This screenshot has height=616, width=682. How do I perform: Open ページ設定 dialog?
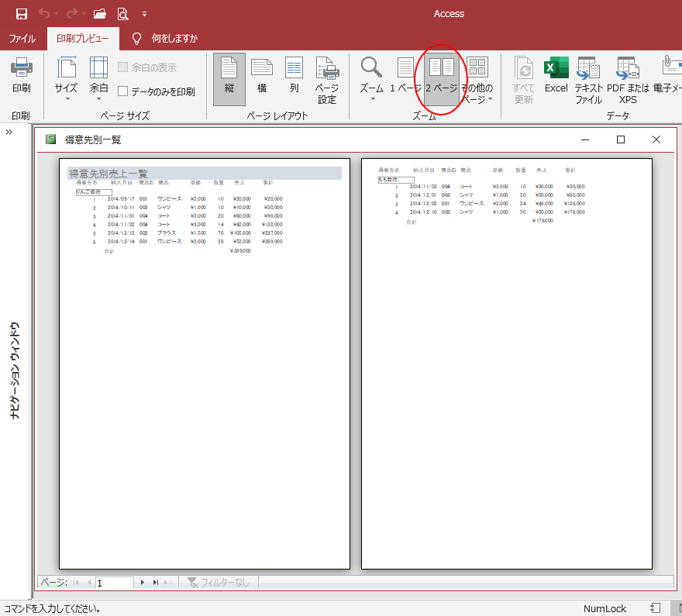point(326,80)
